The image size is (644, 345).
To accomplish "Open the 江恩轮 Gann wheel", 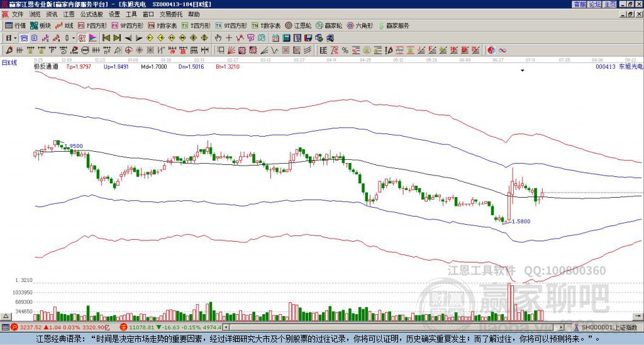I will point(298,25).
